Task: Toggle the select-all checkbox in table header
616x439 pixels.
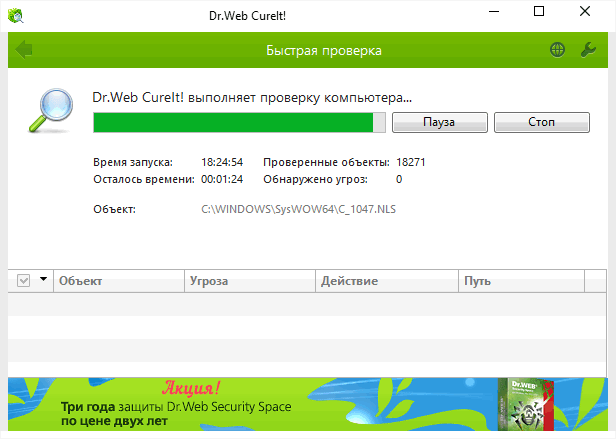Action: 24,281
